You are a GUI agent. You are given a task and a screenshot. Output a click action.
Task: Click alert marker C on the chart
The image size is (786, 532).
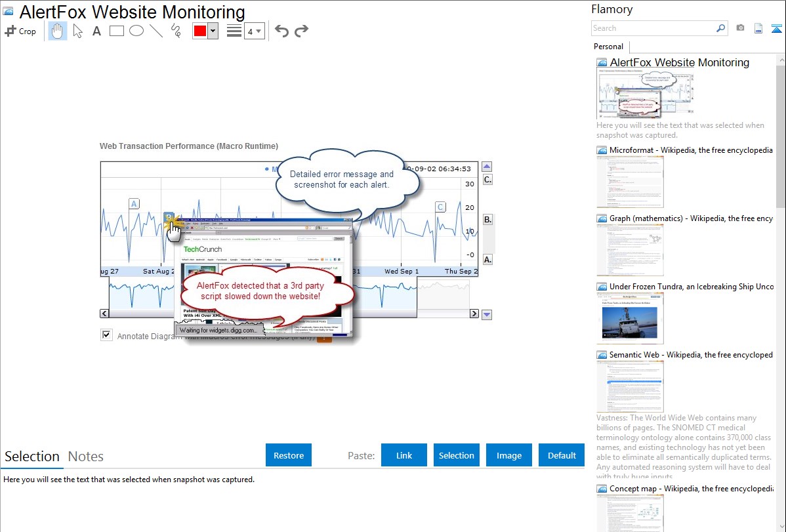[x=440, y=207]
